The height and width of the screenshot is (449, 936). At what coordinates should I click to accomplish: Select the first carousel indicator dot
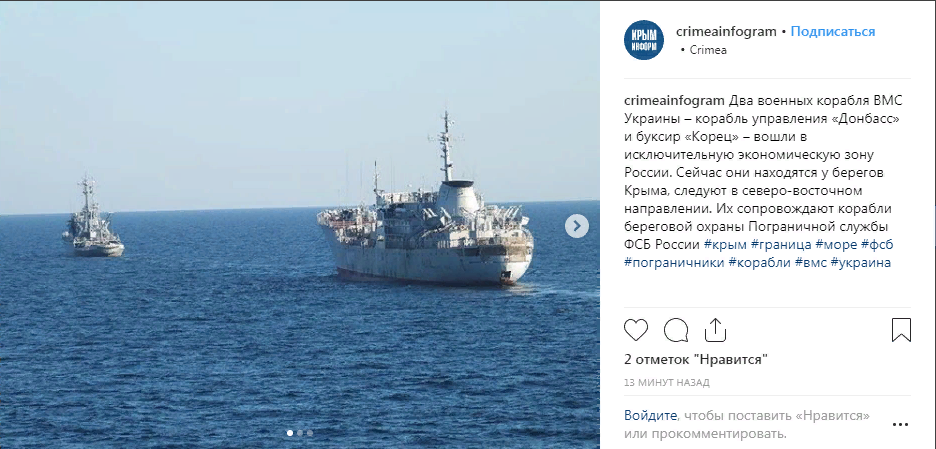point(290,432)
